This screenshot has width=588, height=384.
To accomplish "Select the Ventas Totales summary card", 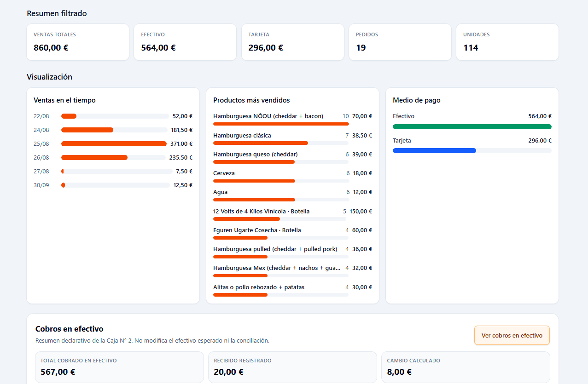I will (x=78, y=42).
